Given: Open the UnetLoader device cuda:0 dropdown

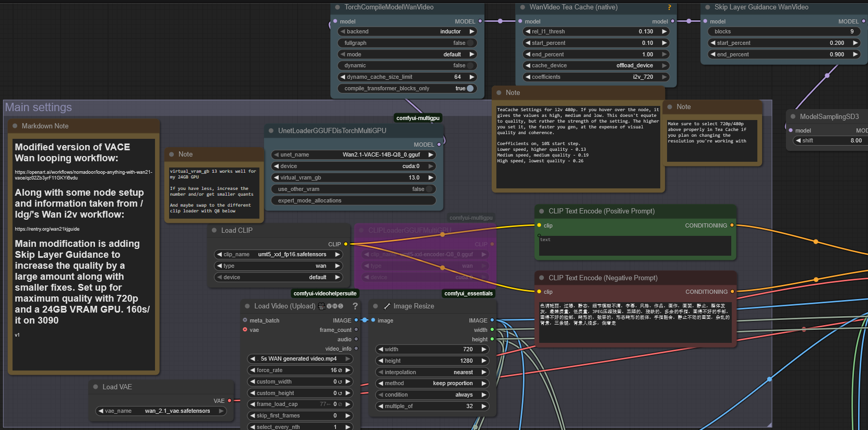Looking at the screenshot, I should 353,166.
